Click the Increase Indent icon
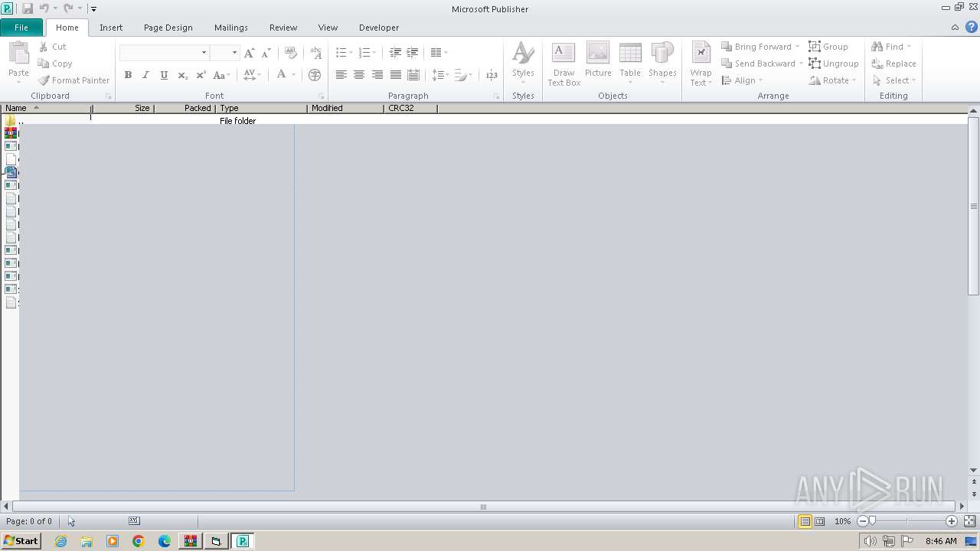The height and width of the screenshot is (551, 980). point(413,53)
